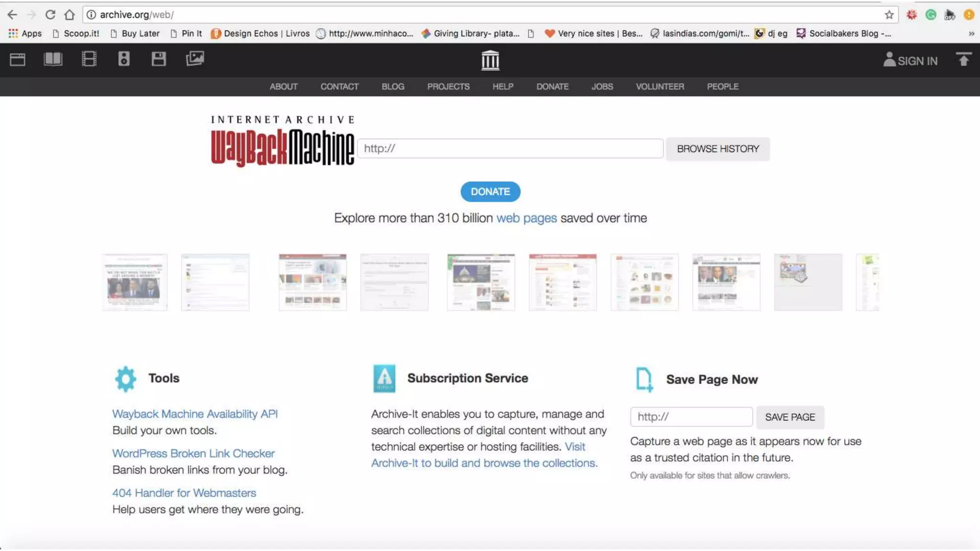Screen dimensions: 980x551
Task: Open the Images icon
Action: (195, 59)
